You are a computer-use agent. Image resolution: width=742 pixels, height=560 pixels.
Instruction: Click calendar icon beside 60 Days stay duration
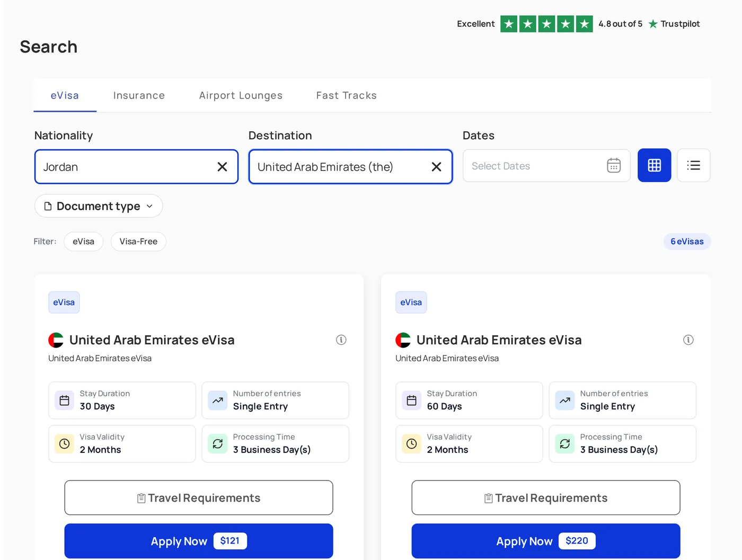pos(412,401)
